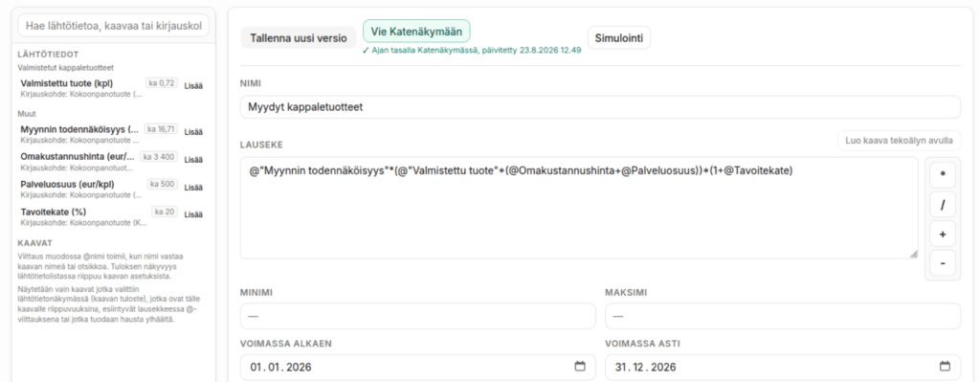Open calendar picker for Voimassa alkaen date

point(580,367)
